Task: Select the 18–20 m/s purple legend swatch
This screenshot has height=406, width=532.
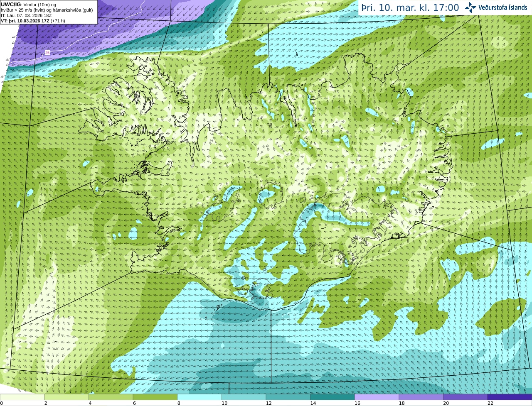Action: click(x=421, y=397)
